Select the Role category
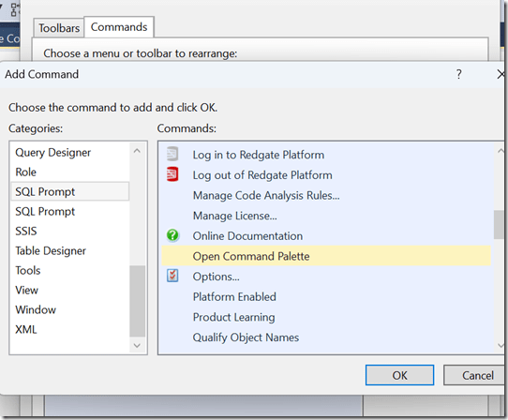Image resolution: width=508 pixels, height=420 pixels. [70, 172]
